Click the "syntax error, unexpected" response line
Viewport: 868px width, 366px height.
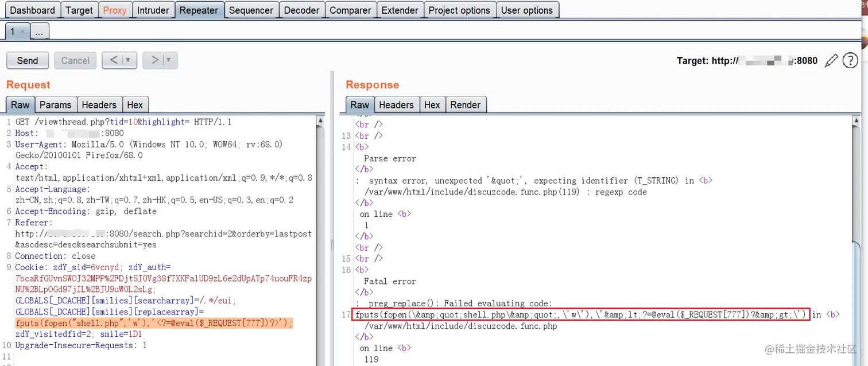tap(534, 180)
